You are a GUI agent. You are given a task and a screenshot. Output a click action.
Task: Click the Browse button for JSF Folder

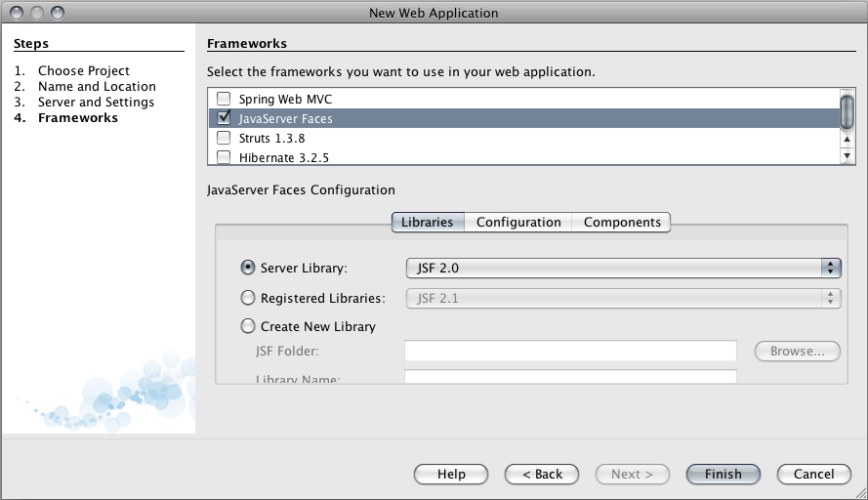click(797, 351)
